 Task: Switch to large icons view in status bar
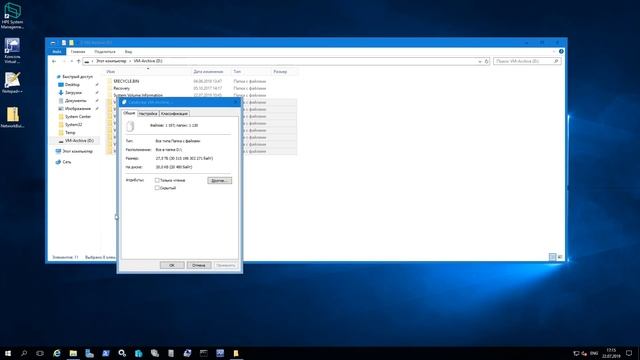tap(560, 257)
